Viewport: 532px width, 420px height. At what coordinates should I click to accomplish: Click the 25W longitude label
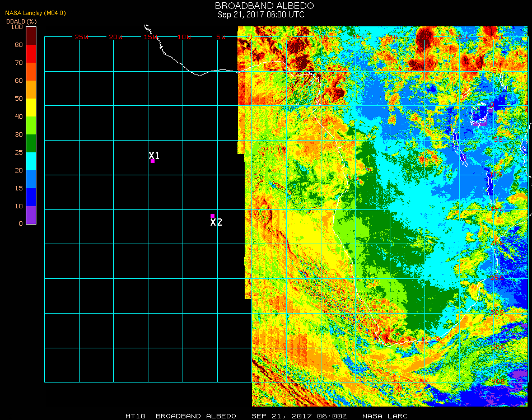[x=81, y=37]
